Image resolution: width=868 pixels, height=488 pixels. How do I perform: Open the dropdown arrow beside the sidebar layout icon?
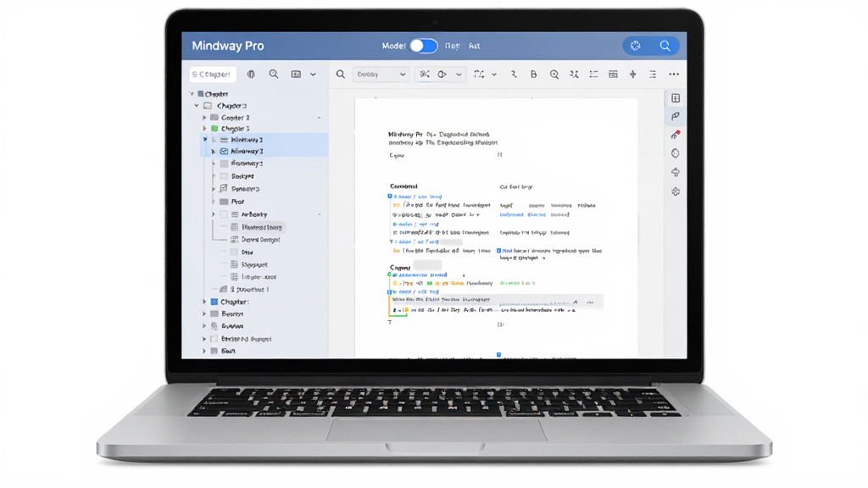(x=314, y=75)
